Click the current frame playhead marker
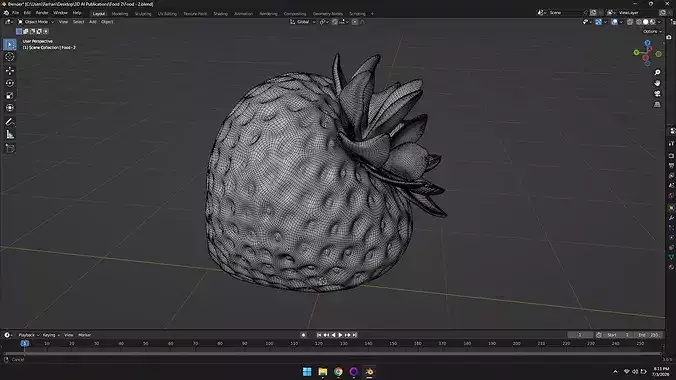Screen dimensions: 676x380 (25, 343)
